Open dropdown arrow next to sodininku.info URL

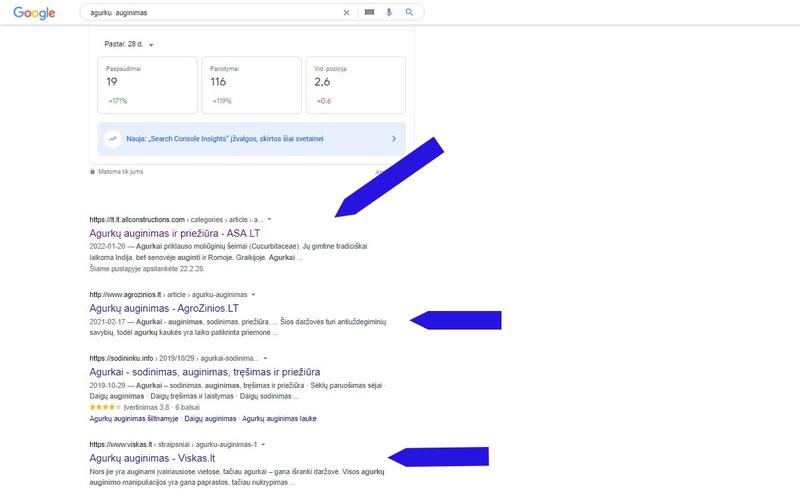(265, 358)
